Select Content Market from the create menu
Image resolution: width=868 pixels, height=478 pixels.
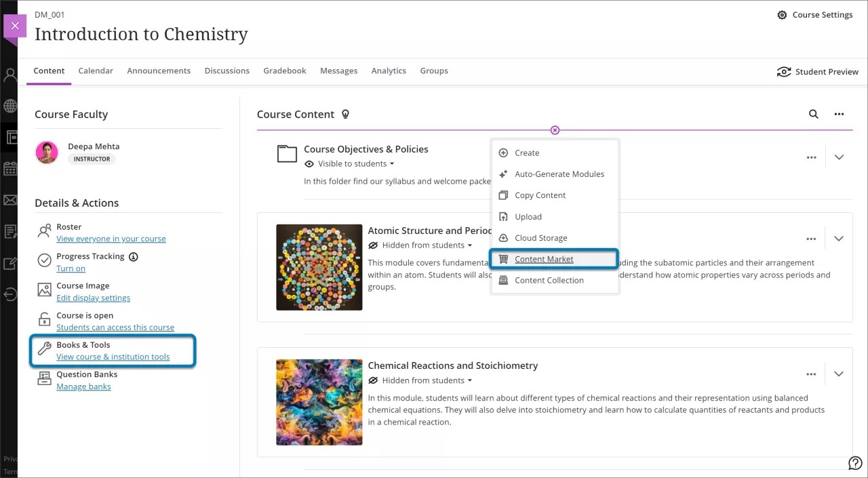pyautogui.click(x=543, y=258)
